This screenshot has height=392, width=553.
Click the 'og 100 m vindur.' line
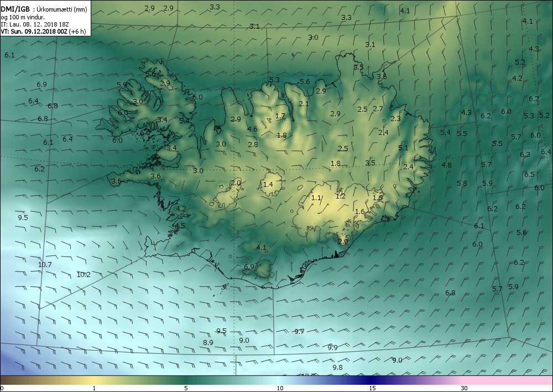(23, 17)
